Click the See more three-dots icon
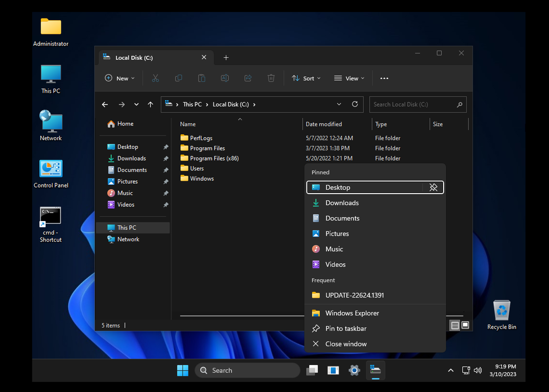 (384, 78)
